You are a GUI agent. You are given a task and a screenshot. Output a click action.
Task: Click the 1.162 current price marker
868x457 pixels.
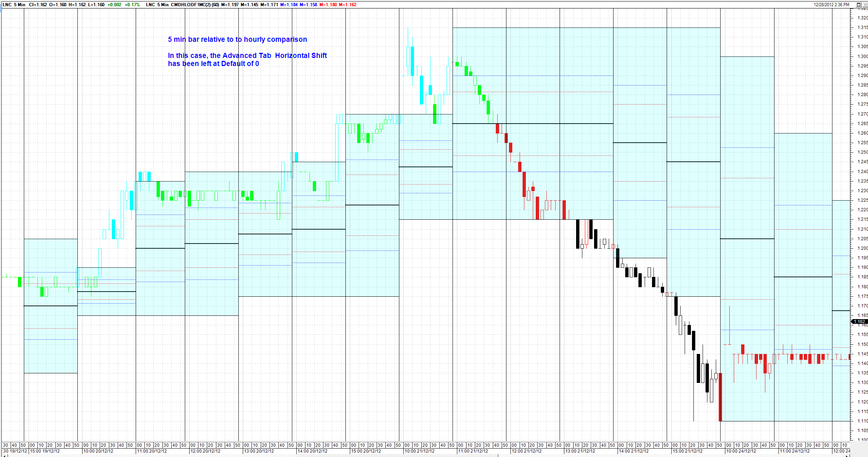point(859,322)
